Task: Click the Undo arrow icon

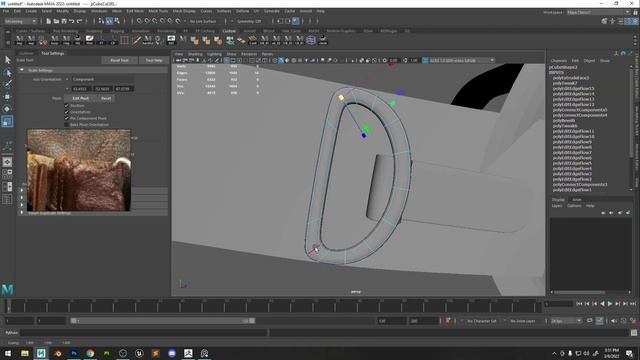Action: (72, 21)
